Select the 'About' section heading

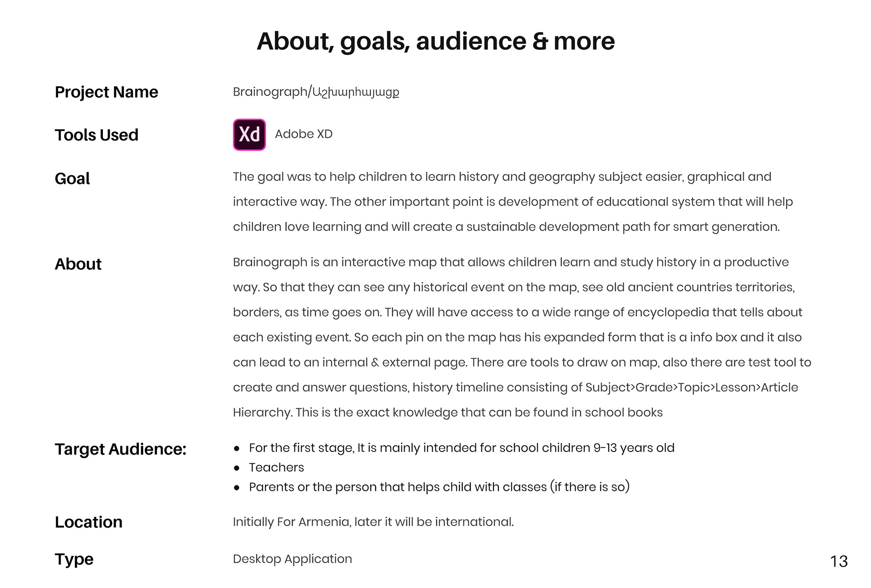pos(78,264)
